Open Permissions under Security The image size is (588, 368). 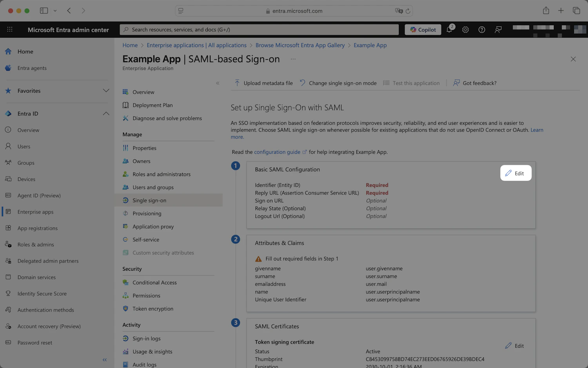[x=146, y=296]
